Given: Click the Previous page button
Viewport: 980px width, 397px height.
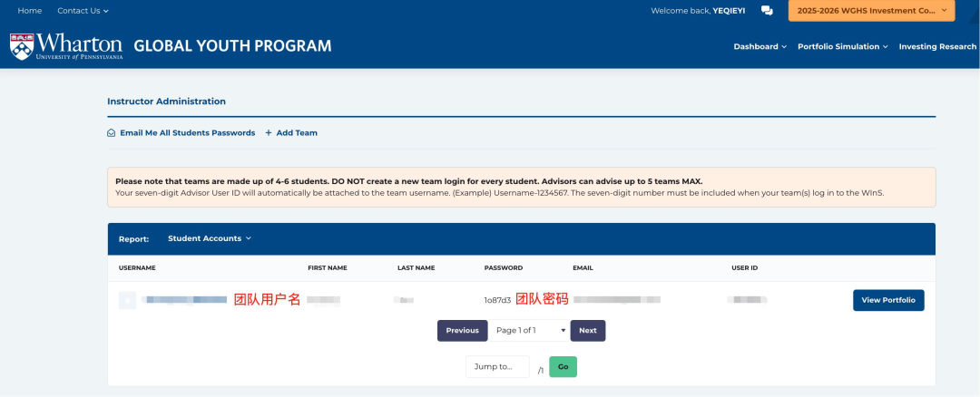Looking at the screenshot, I should [462, 330].
